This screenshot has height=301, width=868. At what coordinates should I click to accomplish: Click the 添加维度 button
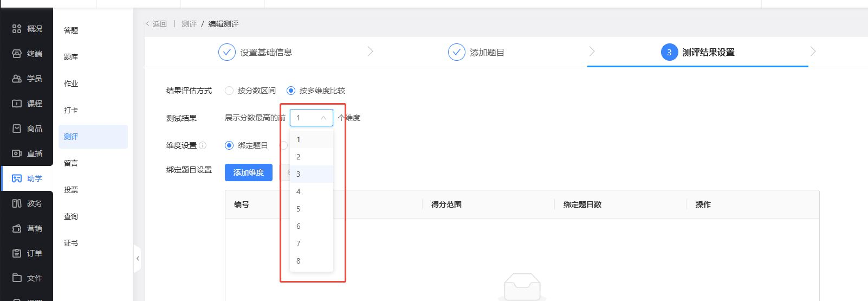click(x=248, y=172)
